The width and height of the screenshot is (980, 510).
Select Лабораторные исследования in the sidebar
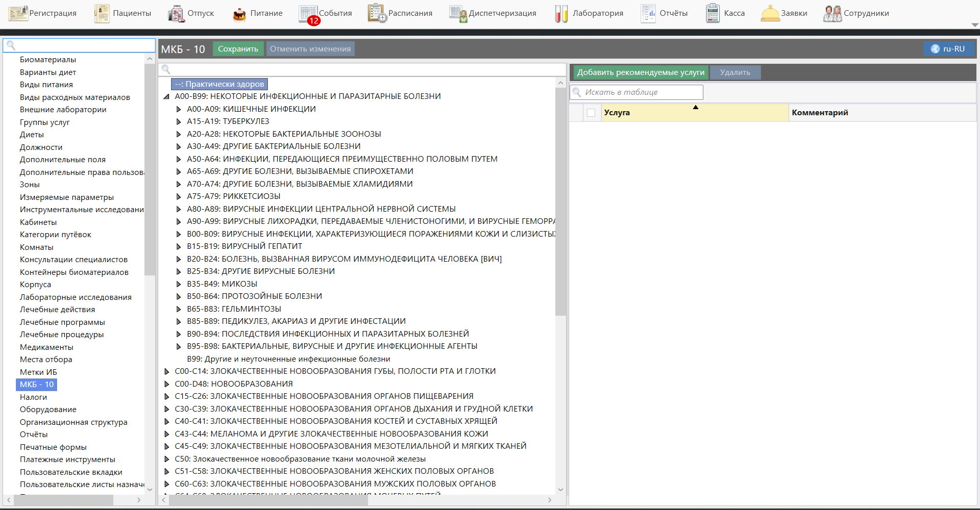[x=76, y=297]
